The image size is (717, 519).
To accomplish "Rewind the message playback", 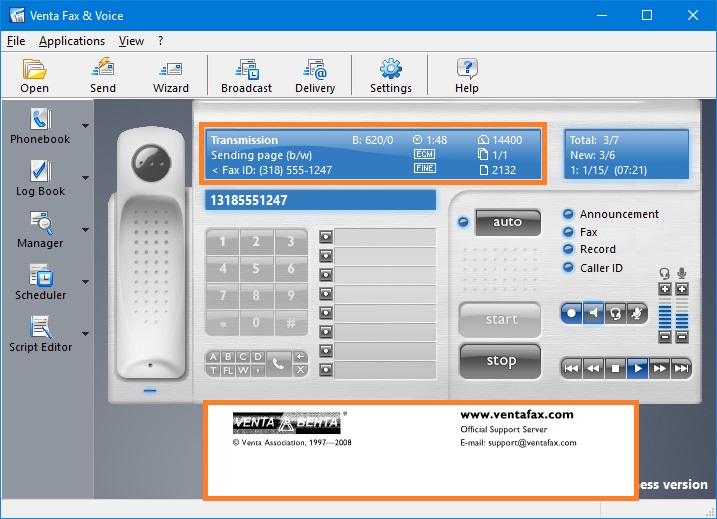I will click(594, 369).
